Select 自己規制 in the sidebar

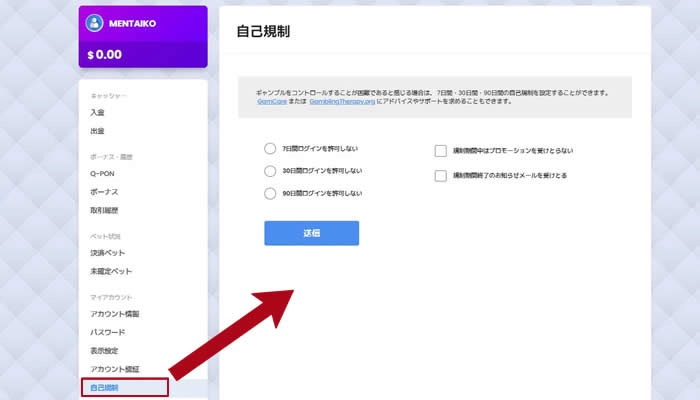104,387
